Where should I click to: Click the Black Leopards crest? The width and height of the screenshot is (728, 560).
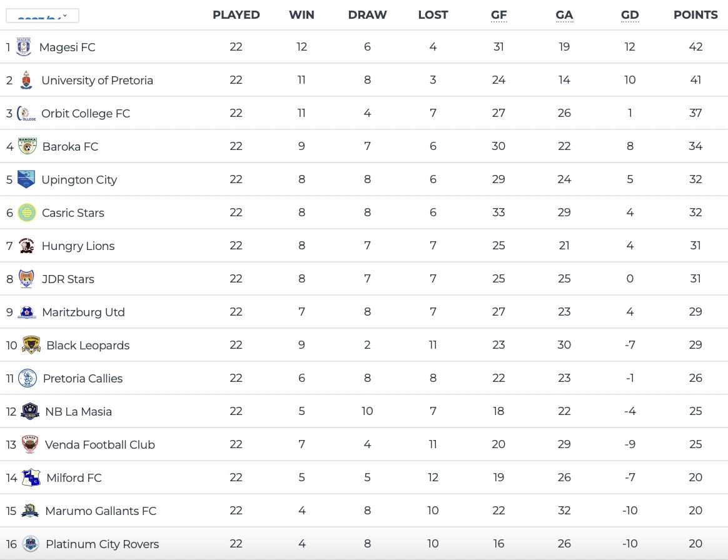point(31,345)
